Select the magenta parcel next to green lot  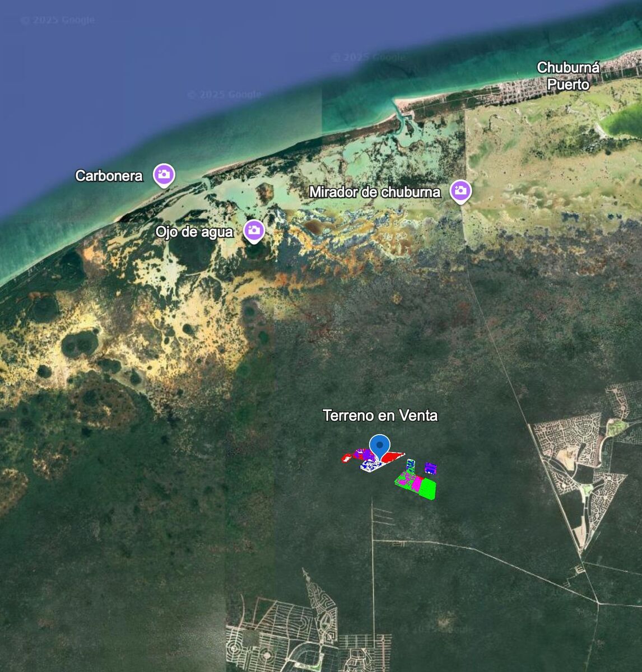pyautogui.click(x=416, y=483)
